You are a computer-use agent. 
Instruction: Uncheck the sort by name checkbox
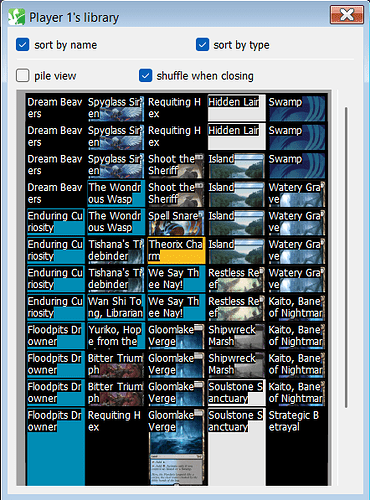click(23, 45)
